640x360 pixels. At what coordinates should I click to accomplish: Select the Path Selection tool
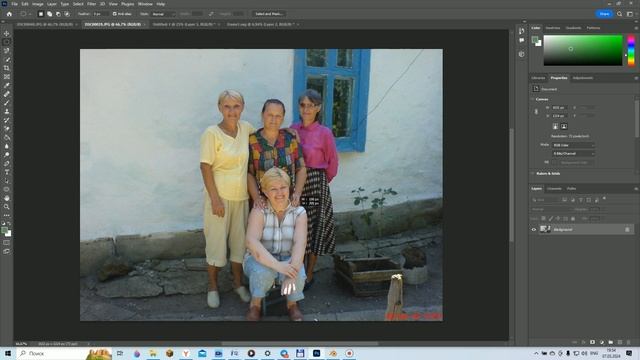[7, 181]
